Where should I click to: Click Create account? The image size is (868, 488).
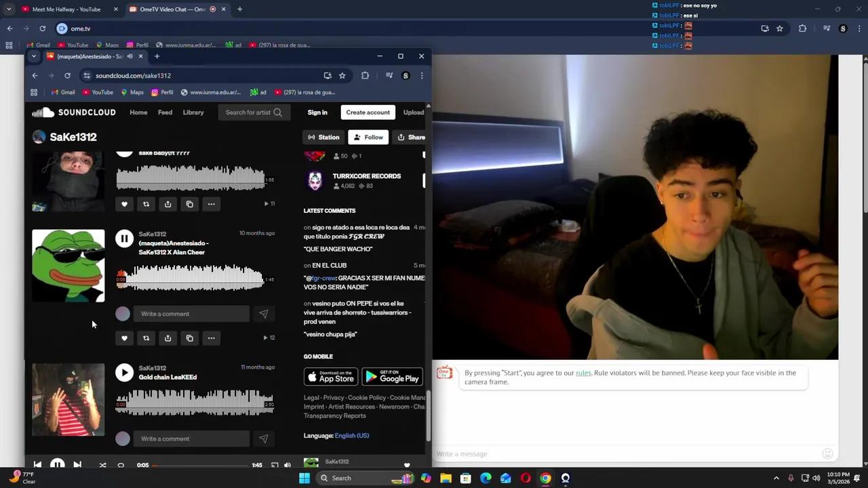[x=368, y=113]
